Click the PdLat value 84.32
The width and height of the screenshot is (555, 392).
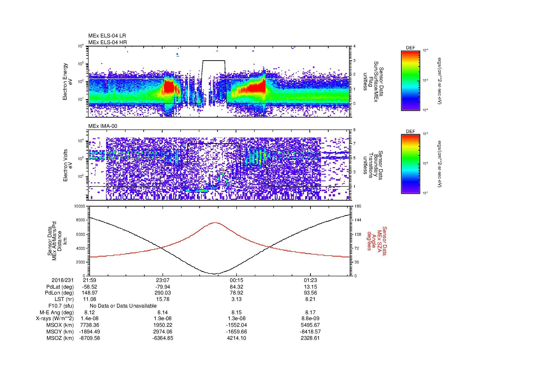[x=236, y=287]
